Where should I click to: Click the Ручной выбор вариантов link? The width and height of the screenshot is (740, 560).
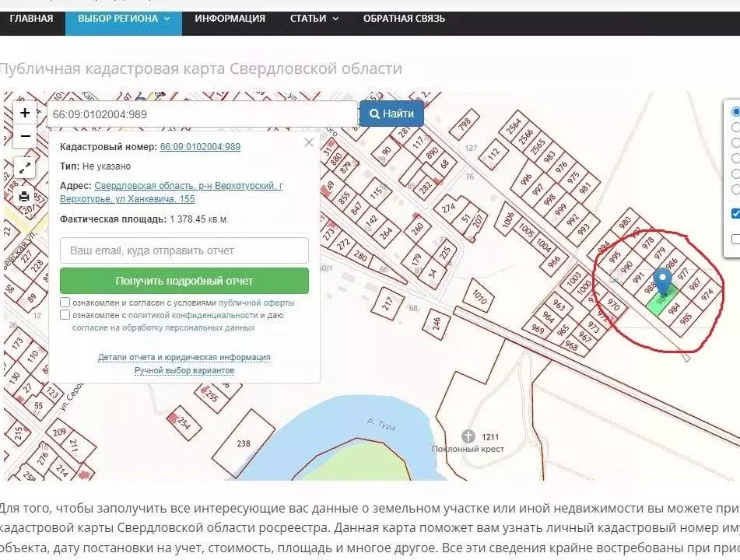pos(184,370)
